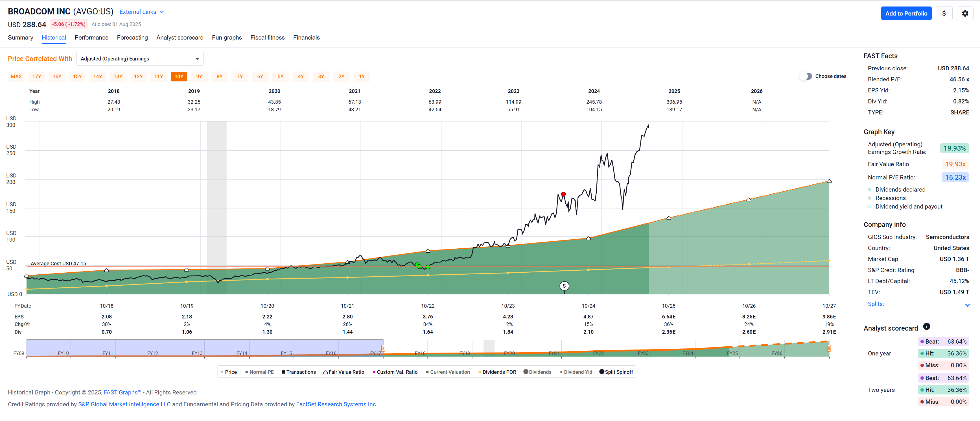Open FAST Graphs copyright link
This screenshot has width=980, height=421.
point(122,392)
